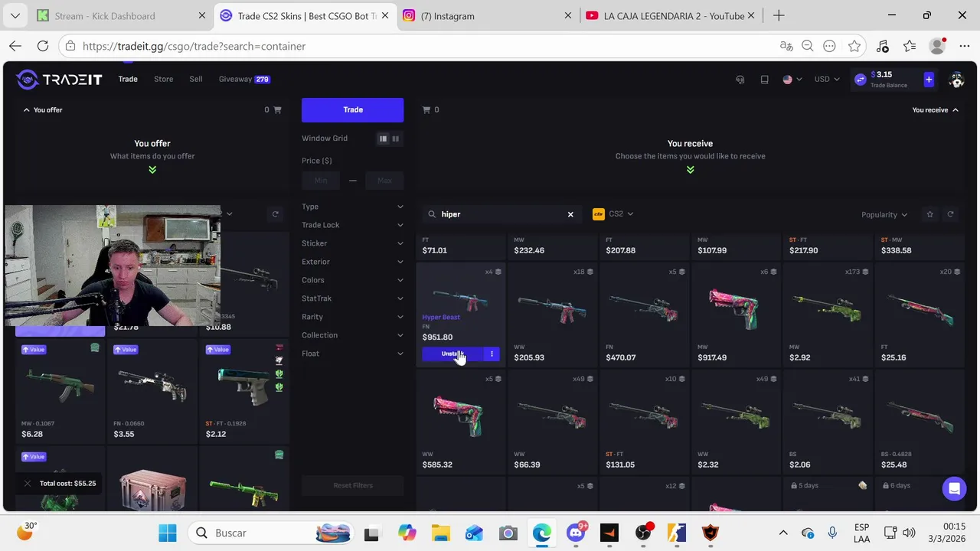
Task: Select the StatTrak $131.05 item
Action: (644, 422)
